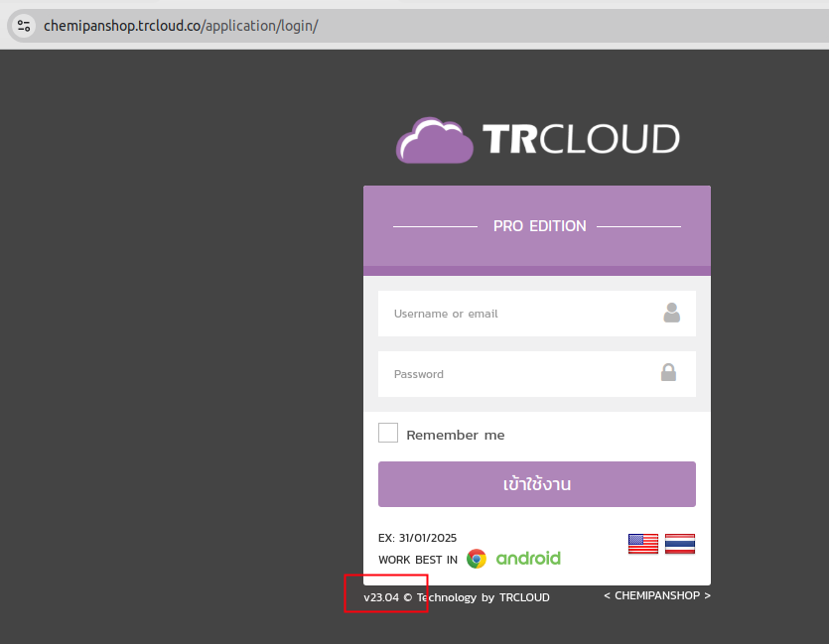829x644 pixels.
Task: Switch language with the US flag icon
Action: [643, 544]
